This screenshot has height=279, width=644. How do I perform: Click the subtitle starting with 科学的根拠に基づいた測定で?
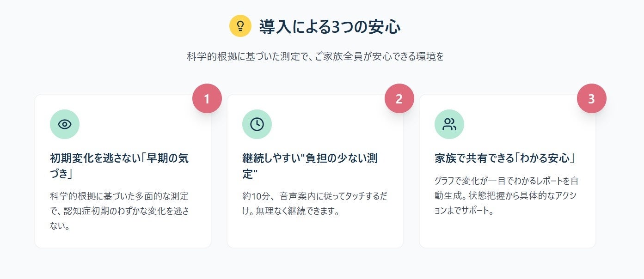click(x=315, y=57)
